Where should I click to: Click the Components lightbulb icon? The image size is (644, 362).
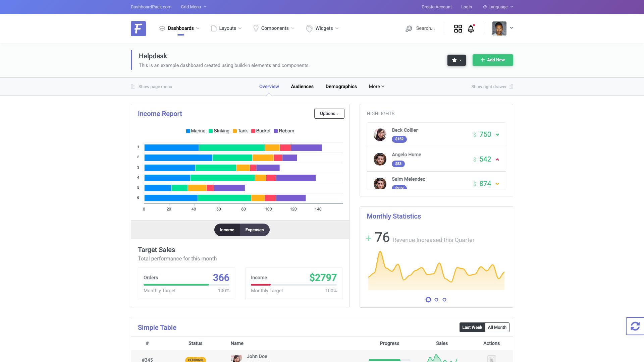256,28
